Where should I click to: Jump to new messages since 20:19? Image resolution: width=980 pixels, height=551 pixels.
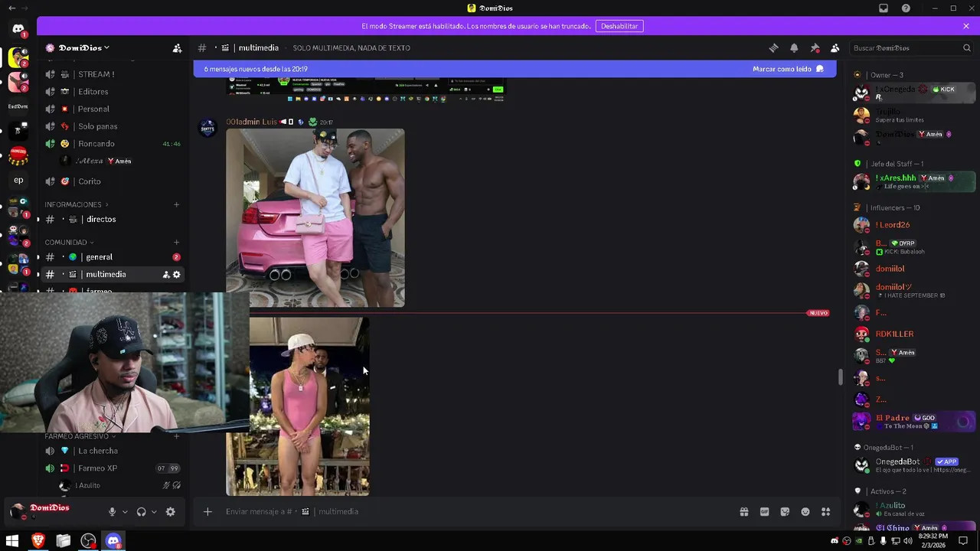tap(256, 69)
